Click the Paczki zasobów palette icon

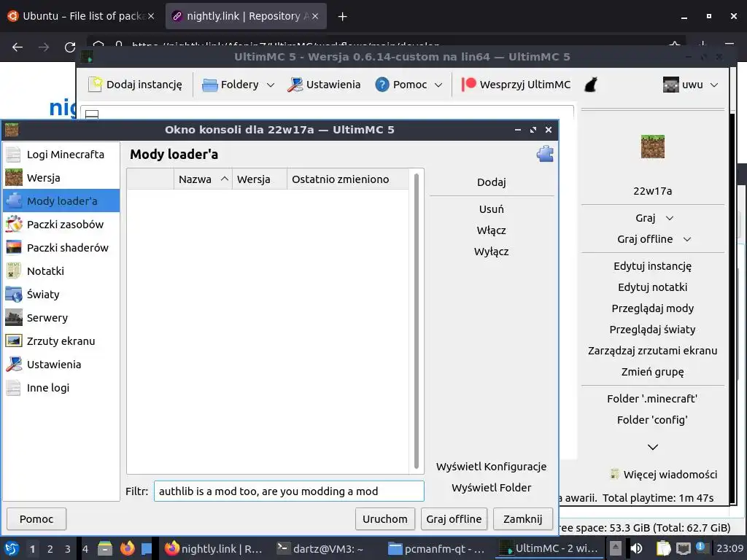click(x=13, y=225)
